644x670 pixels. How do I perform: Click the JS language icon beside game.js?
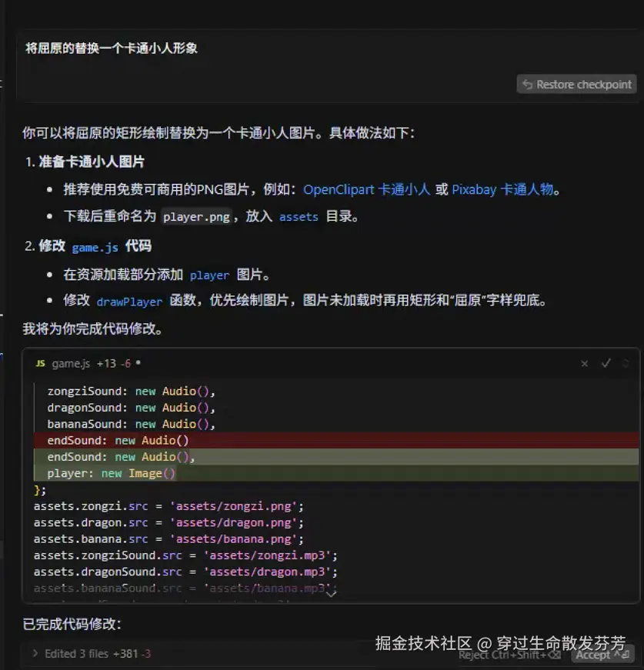tap(42, 363)
